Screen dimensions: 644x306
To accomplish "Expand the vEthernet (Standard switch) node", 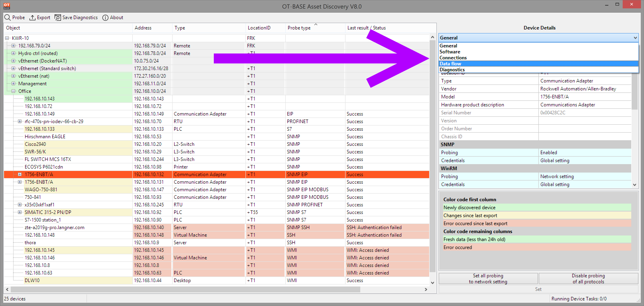I will click(x=14, y=68).
